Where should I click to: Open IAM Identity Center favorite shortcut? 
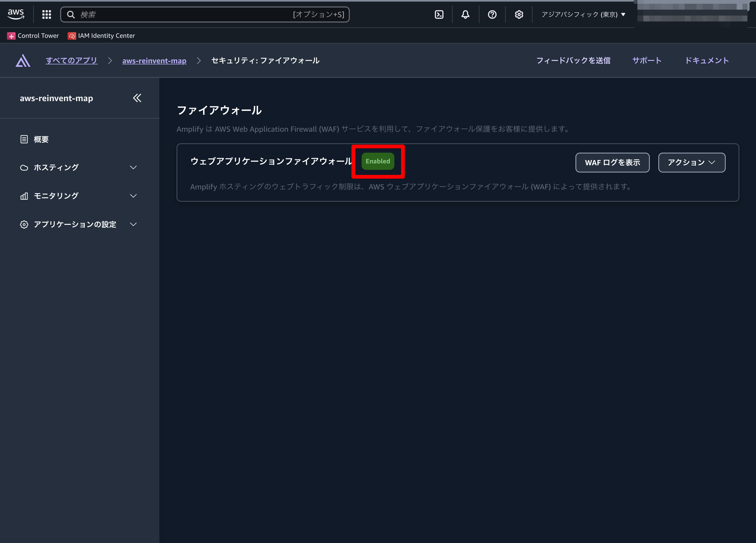[x=102, y=36]
